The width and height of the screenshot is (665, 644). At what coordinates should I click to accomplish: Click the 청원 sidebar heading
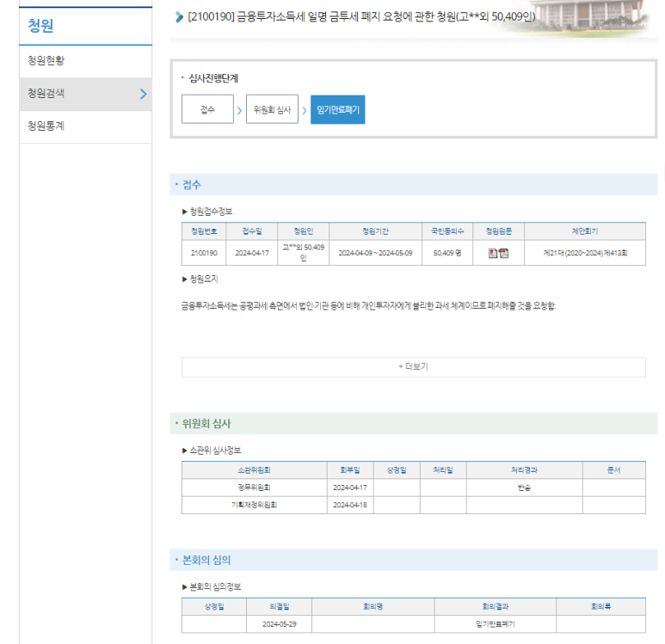point(40,26)
